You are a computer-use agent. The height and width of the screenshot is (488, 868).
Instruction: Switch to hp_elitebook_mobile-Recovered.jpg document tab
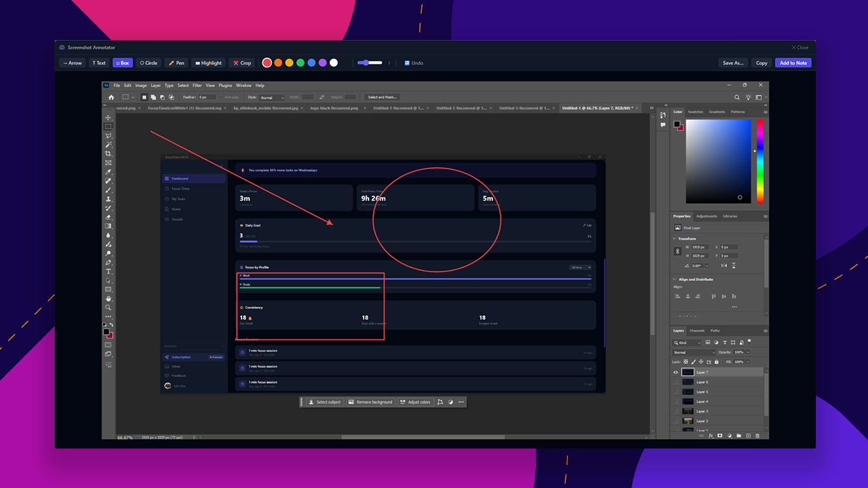tap(266, 108)
